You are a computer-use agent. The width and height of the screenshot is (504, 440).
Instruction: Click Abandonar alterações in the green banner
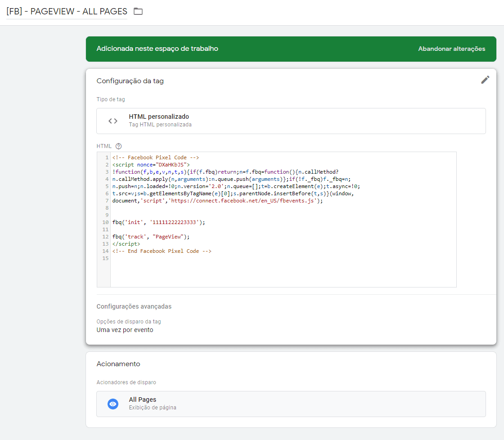click(451, 49)
